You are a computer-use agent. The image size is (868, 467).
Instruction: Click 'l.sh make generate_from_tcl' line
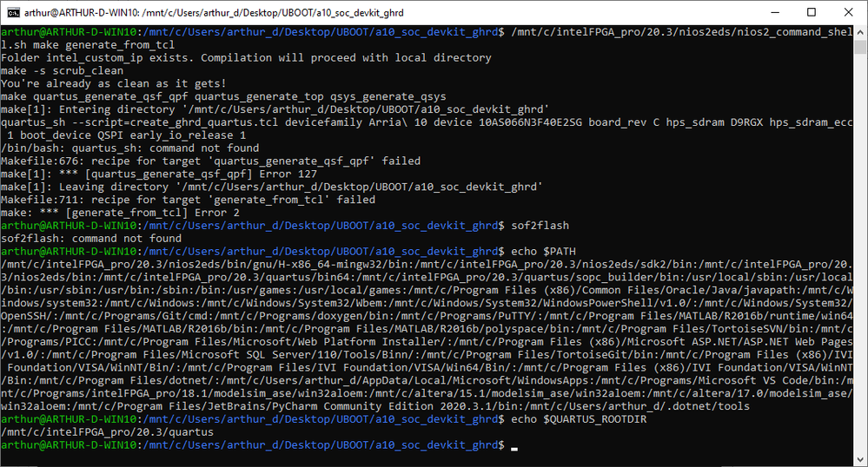pyautogui.click(x=88, y=45)
